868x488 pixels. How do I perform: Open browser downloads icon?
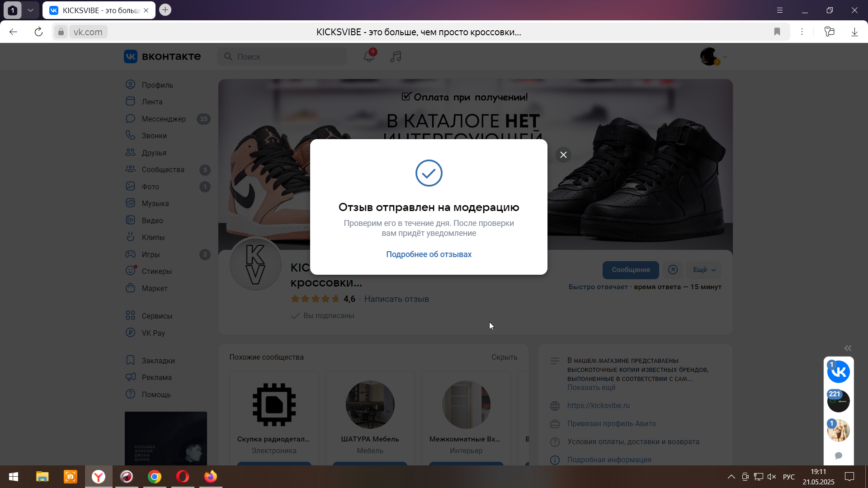coord(854,32)
